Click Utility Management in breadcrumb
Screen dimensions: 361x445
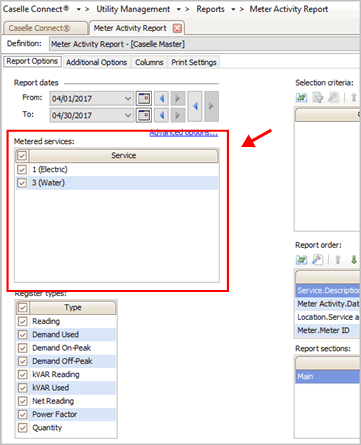tap(133, 9)
